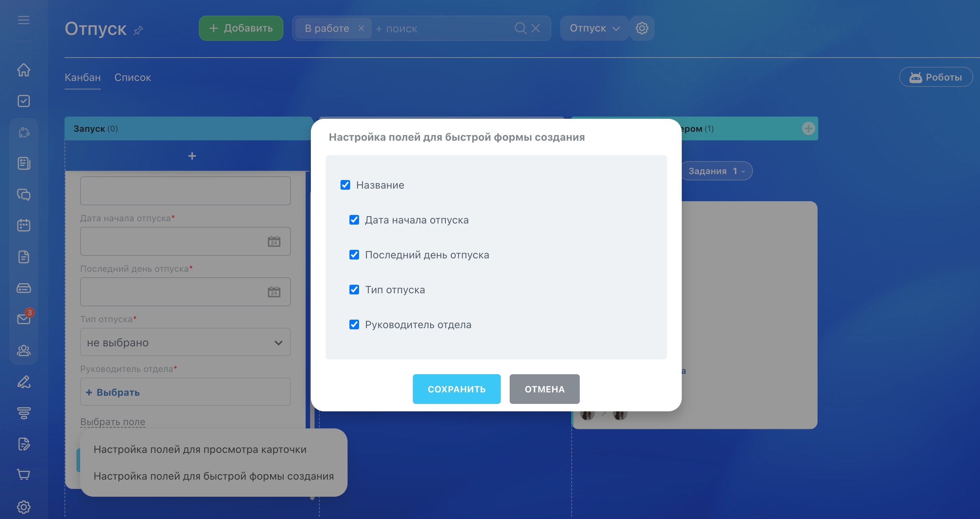Click the gear icon next to Отпуск dropdown
980x519 pixels.
point(642,28)
